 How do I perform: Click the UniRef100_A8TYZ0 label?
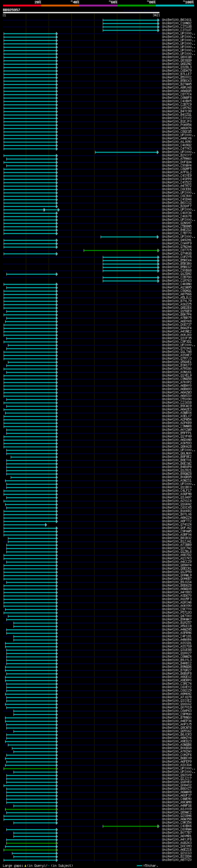point(177,860)
